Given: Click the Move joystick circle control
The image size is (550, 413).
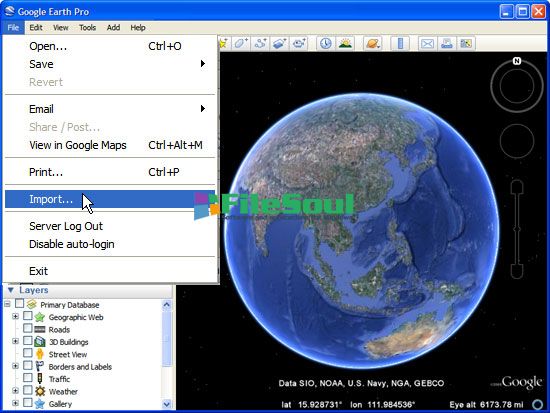Looking at the screenshot, I should point(517,141).
